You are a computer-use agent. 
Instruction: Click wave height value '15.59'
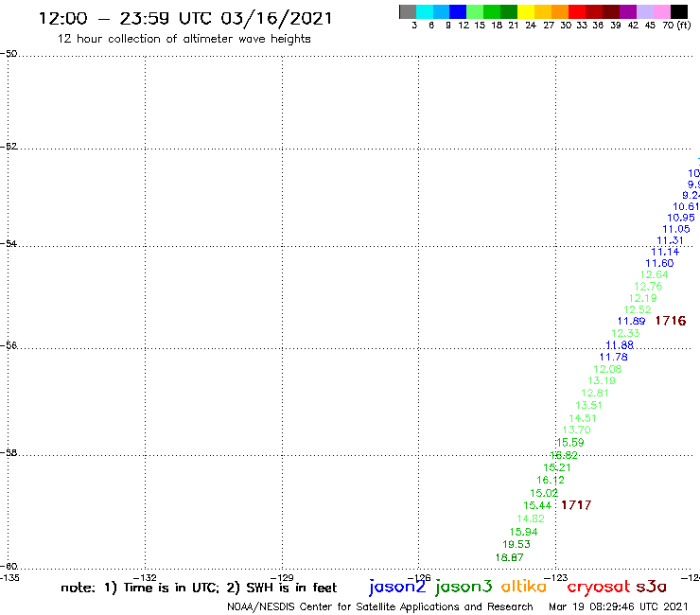point(570,443)
